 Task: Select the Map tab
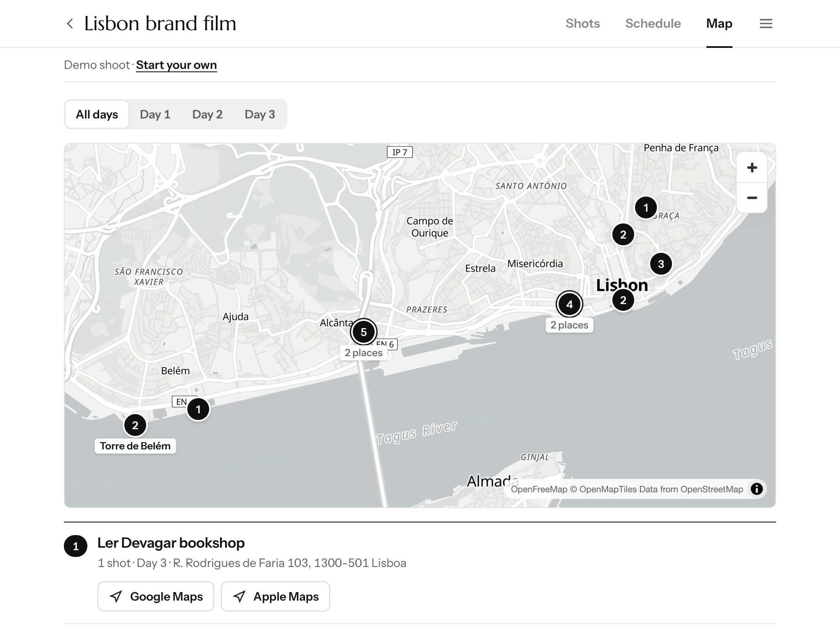[x=719, y=24]
